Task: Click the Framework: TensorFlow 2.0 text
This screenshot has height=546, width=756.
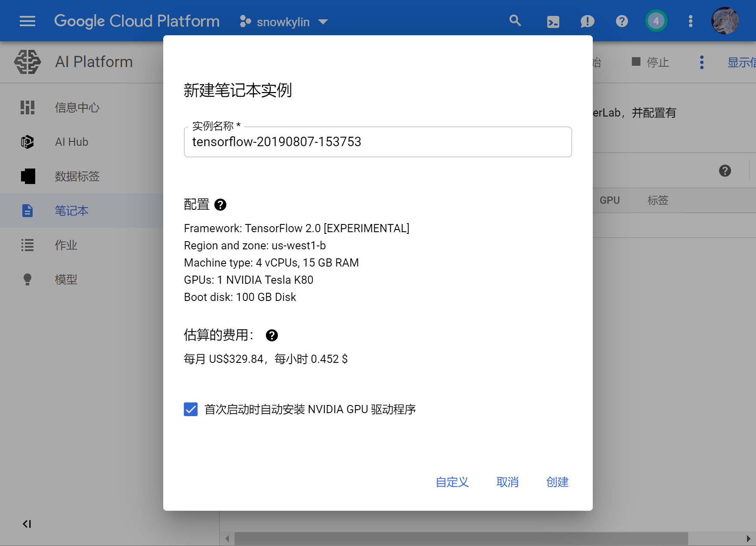Action: pos(297,228)
